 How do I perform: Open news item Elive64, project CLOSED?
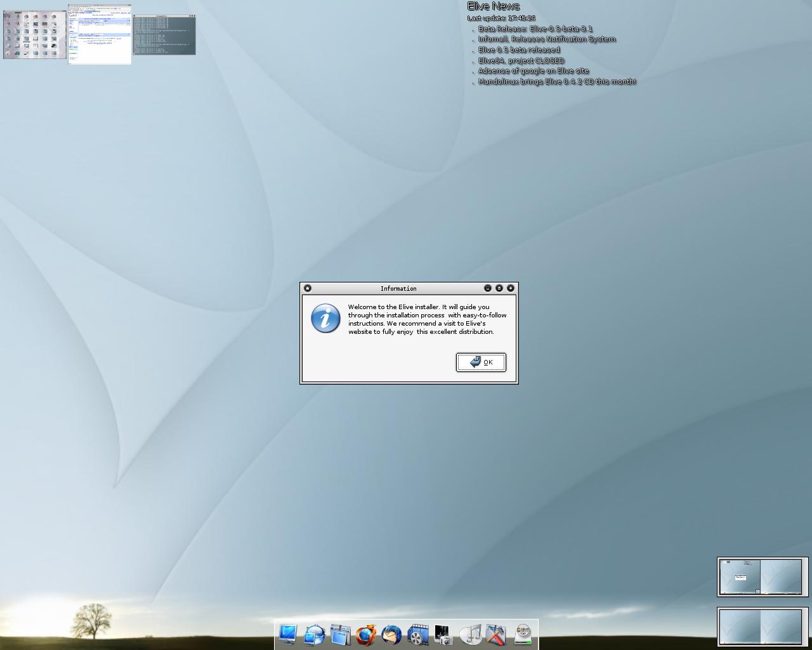pyautogui.click(x=521, y=60)
